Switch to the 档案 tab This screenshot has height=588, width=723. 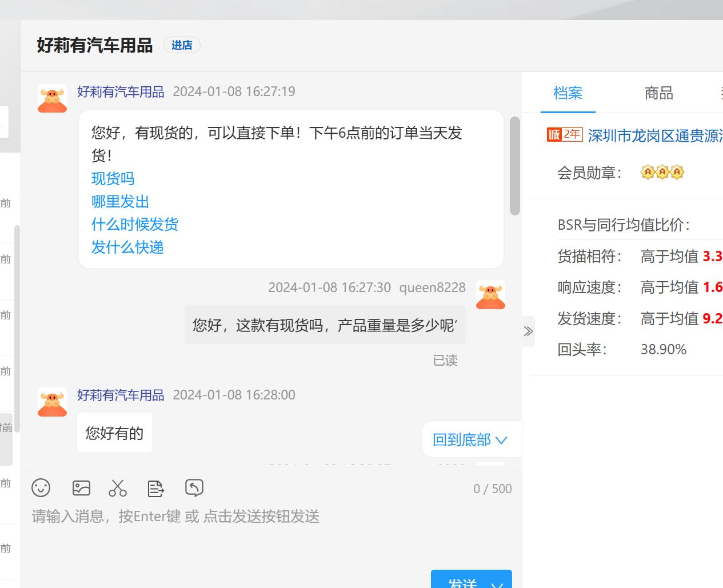point(568,93)
